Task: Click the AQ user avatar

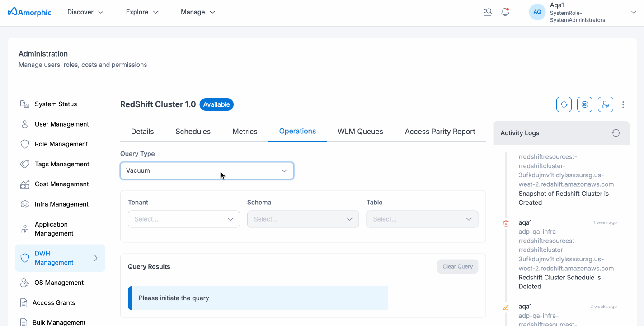Action: (x=537, y=12)
